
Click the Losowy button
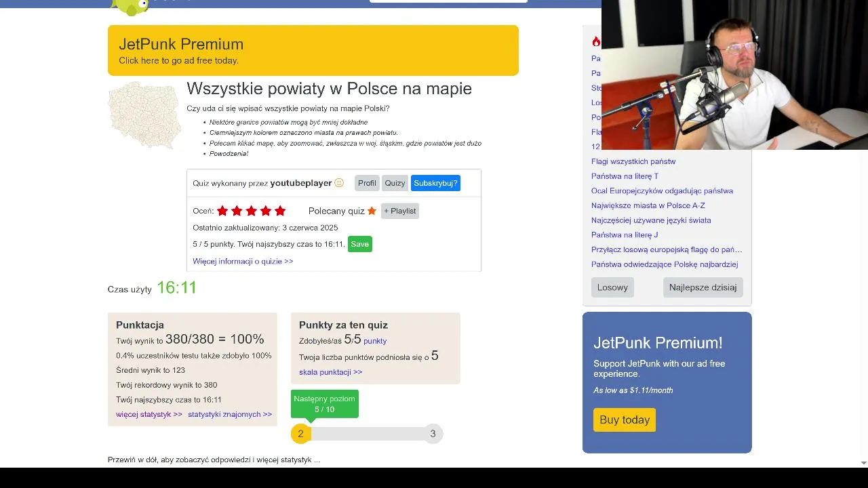pyautogui.click(x=612, y=287)
